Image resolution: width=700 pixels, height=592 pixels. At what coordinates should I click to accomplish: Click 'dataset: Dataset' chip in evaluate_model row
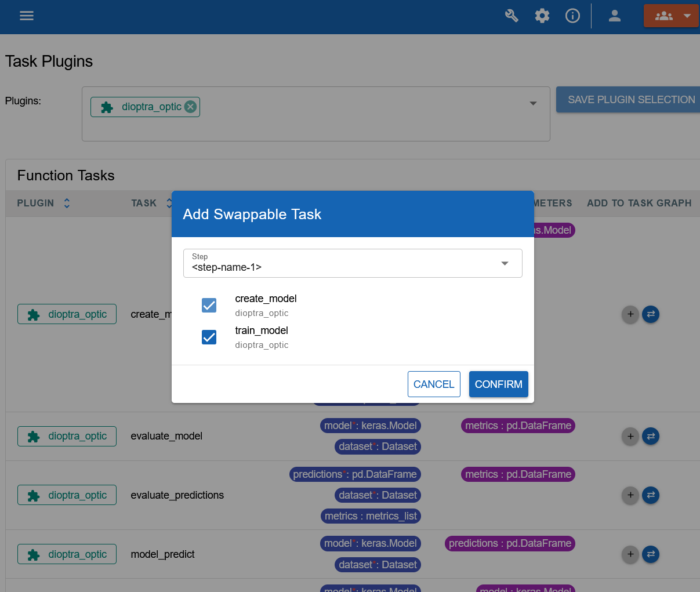[x=378, y=446]
